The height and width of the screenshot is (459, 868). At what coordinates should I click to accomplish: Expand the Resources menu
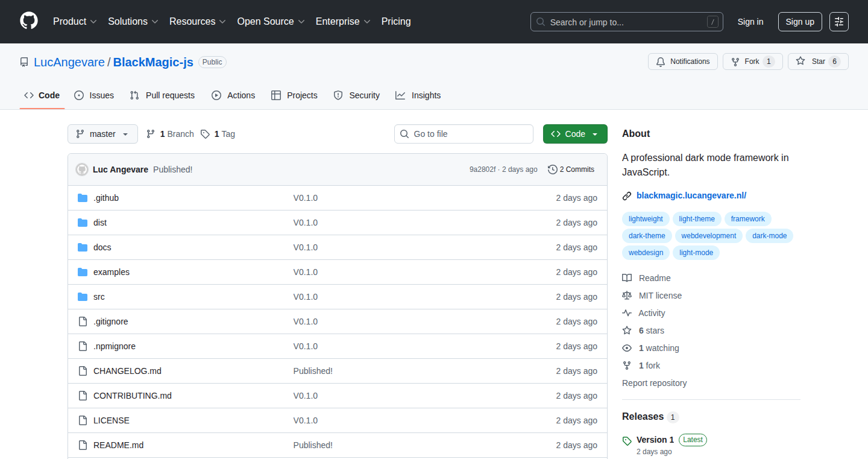[198, 21]
